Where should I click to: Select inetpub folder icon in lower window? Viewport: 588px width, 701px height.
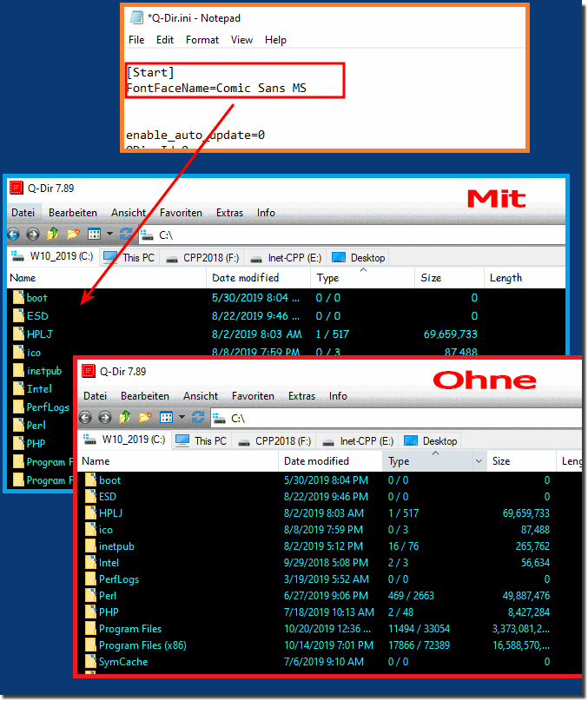coord(91,546)
